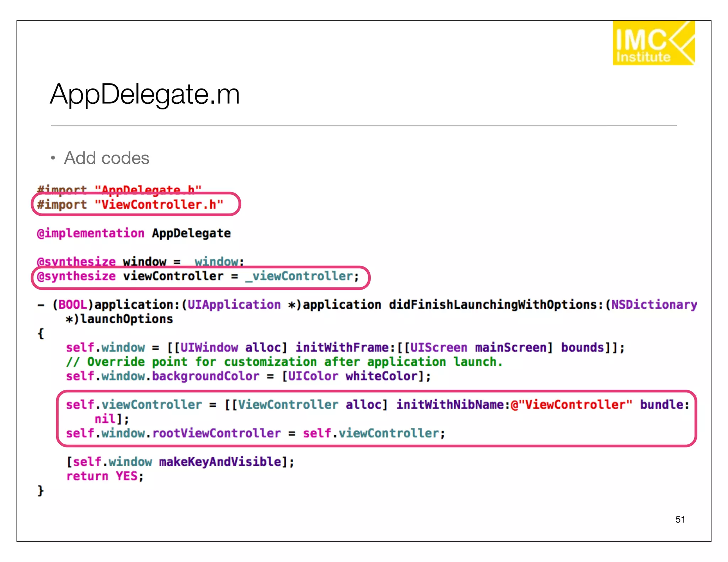728x562 pixels.
Task: Click the @synthesize window line
Action: click(140, 261)
